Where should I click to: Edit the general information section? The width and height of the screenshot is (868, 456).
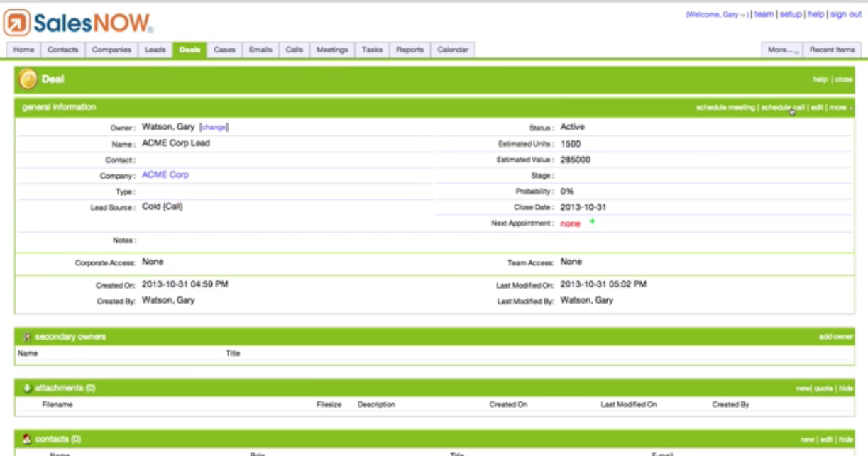(817, 108)
